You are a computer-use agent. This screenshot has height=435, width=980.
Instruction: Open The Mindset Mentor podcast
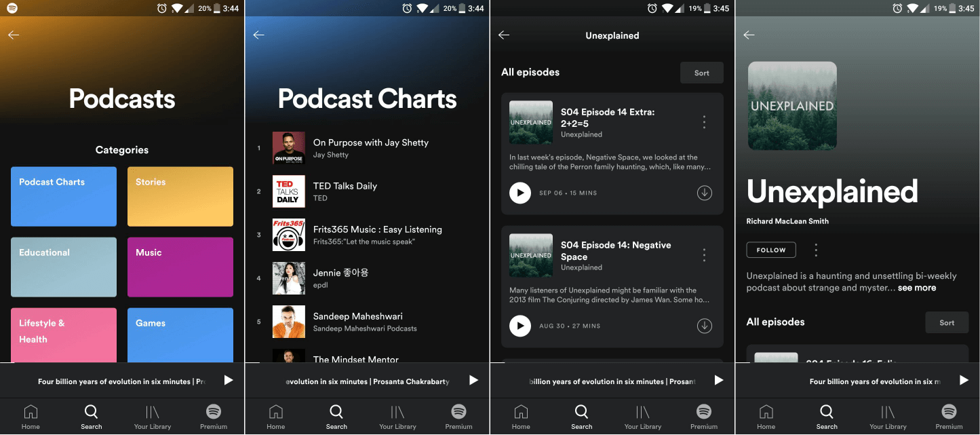[x=367, y=356]
